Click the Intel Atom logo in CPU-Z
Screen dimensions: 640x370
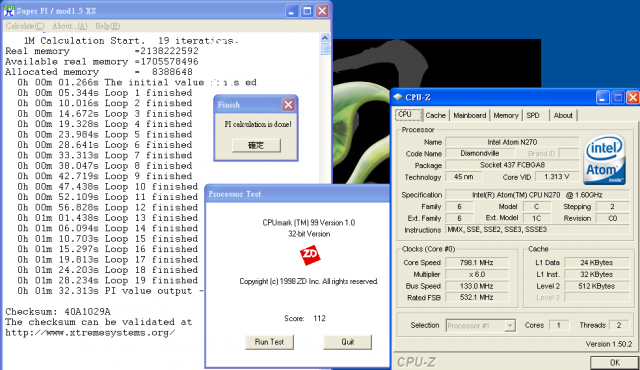click(604, 160)
